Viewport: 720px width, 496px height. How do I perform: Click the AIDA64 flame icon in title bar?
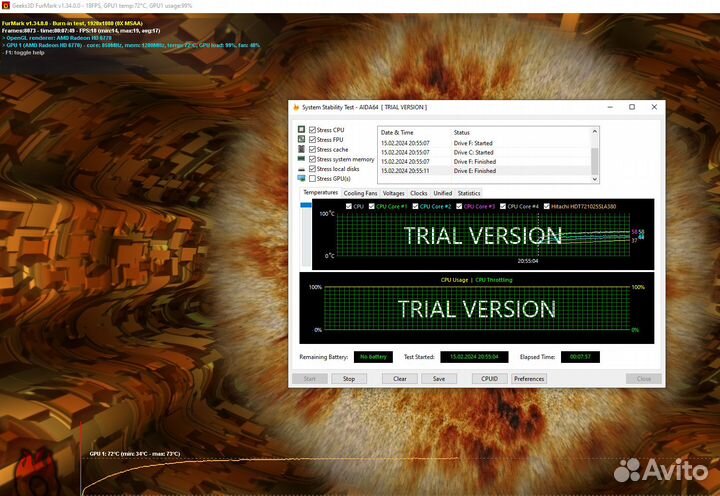296,107
